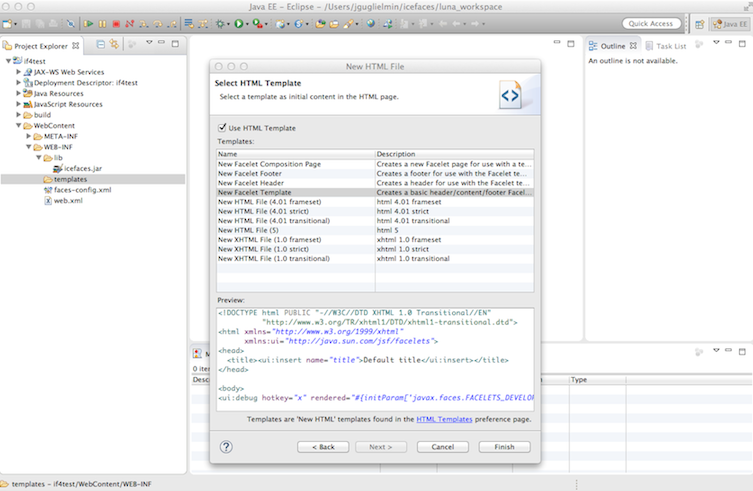Viewport: 753px width, 491px height.
Task: Expand the META-INF folder
Action: coord(28,137)
